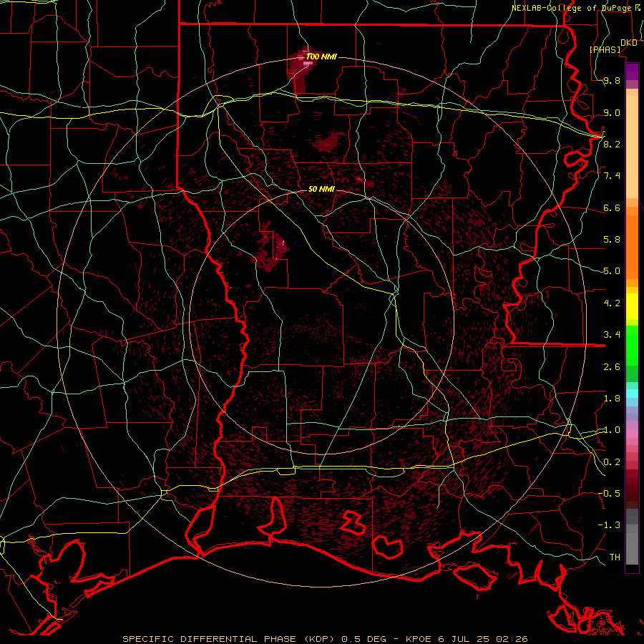Select the 9.0 value on the color scale
This screenshot has width=644, height=644.
(612, 112)
